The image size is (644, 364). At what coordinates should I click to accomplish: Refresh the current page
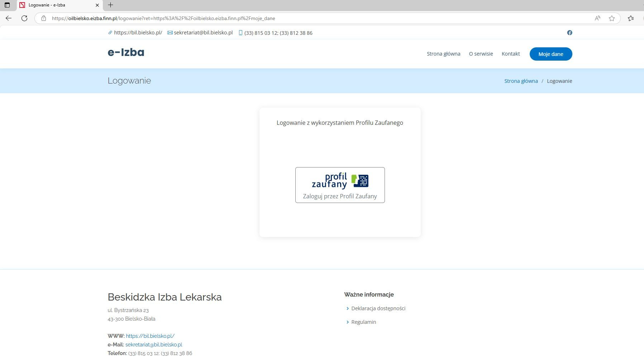point(24,18)
